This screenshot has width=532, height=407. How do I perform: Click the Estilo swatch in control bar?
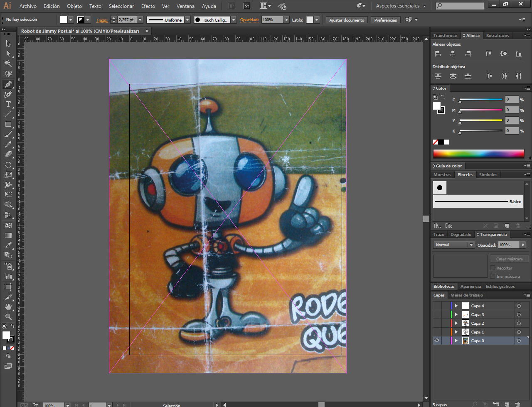click(310, 20)
